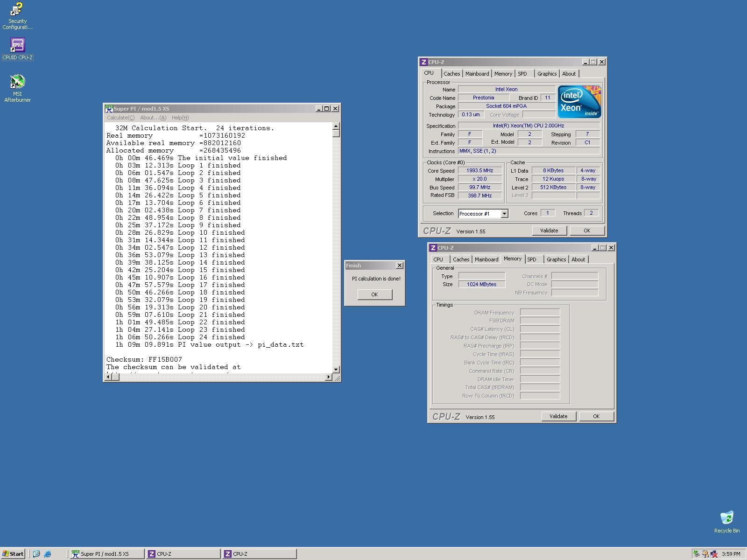
Task: Click OK in the CPU-Z Memory window
Action: (596, 416)
